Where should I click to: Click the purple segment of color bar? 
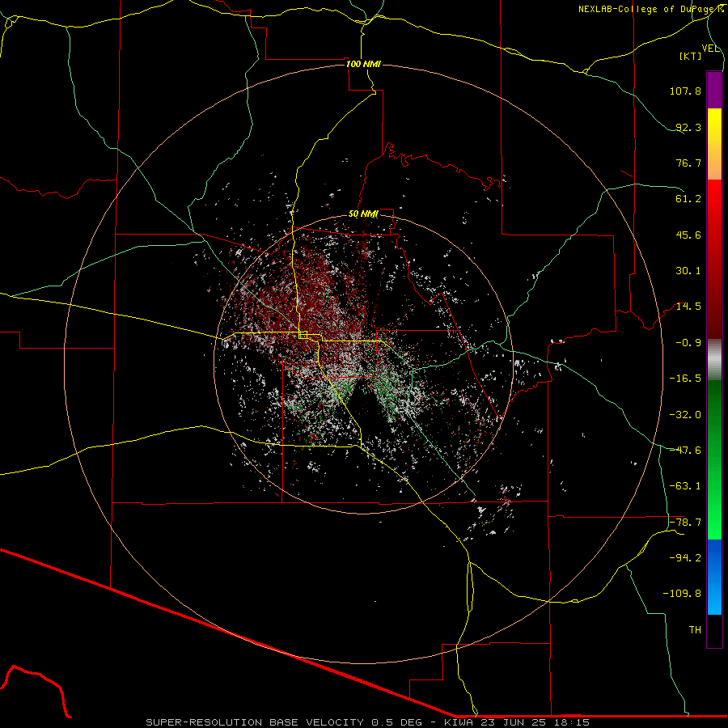(x=714, y=90)
